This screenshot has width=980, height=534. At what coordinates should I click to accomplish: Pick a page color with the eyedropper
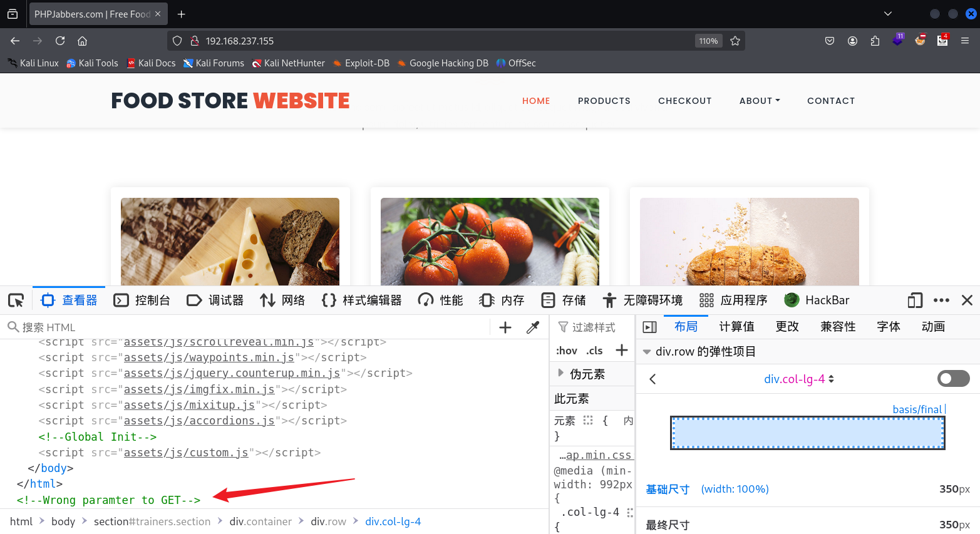click(x=533, y=327)
